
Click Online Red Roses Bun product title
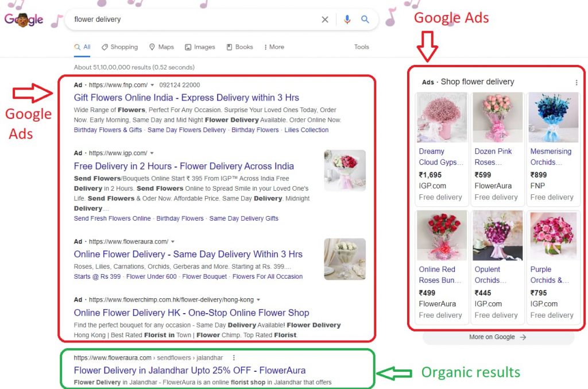[x=440, y=275]
